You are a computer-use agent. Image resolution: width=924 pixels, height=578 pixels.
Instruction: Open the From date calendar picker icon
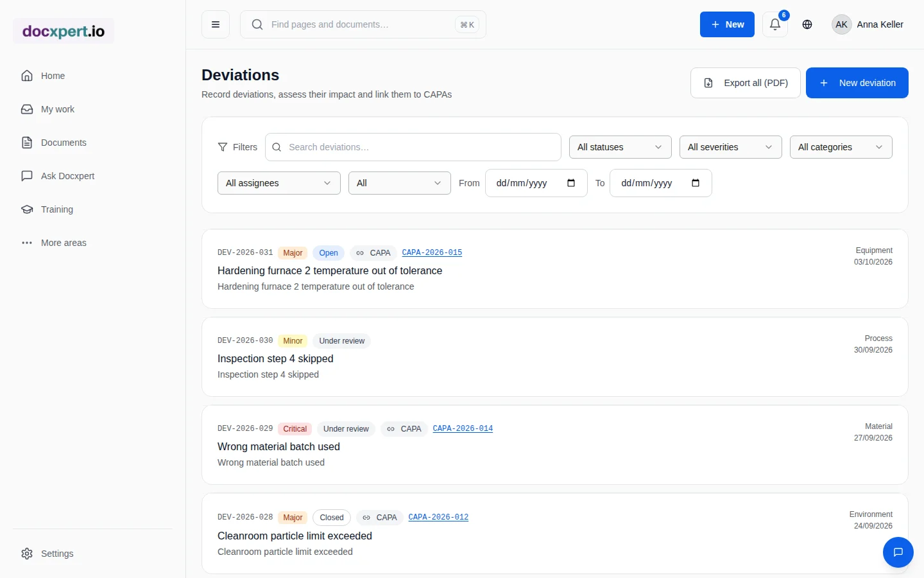(x=571, y=183)
